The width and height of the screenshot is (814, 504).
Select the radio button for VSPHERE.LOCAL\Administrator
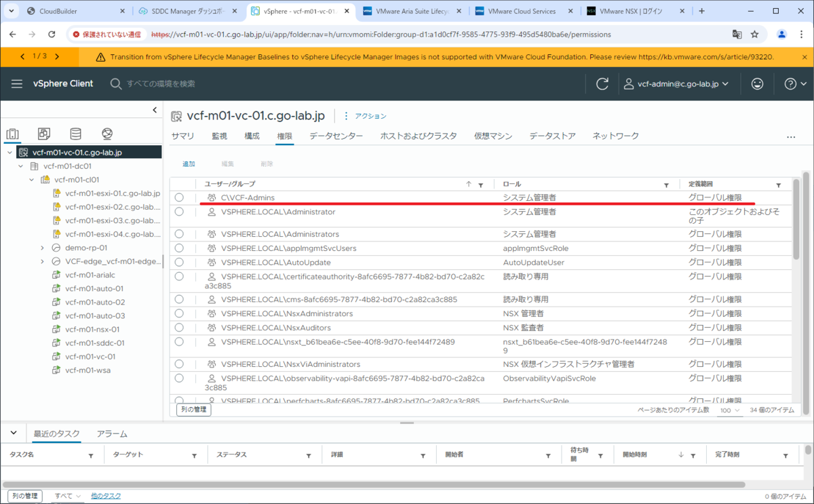(179, 212)
